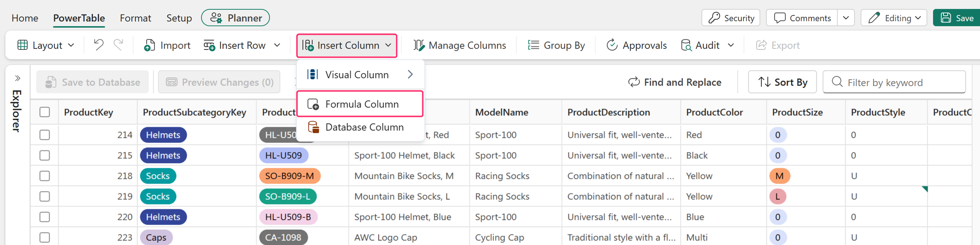The height and width of the screenshot is (245, 980).
Task: Open the Audit dropdown arrow
Action: coord(731,45)
